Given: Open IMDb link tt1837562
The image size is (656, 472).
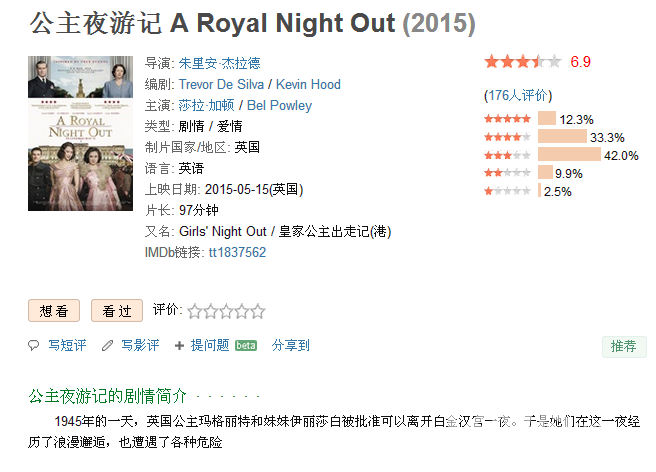Looking at the screenshot, I should 237,252.
